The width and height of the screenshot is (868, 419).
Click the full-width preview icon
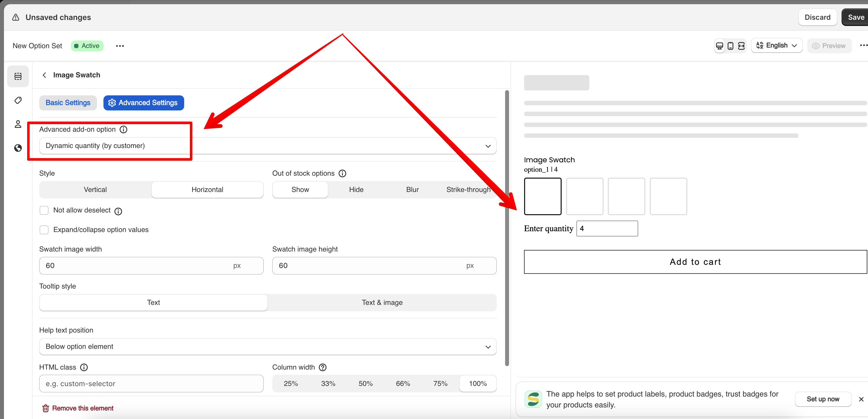(x=741, y=46)
